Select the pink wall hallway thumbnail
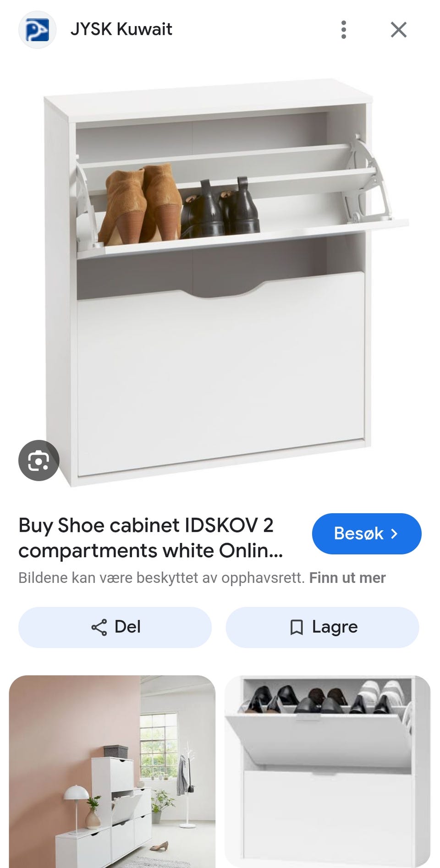Image resolution: width=440 pixels, height=868 pixels. 112,771
